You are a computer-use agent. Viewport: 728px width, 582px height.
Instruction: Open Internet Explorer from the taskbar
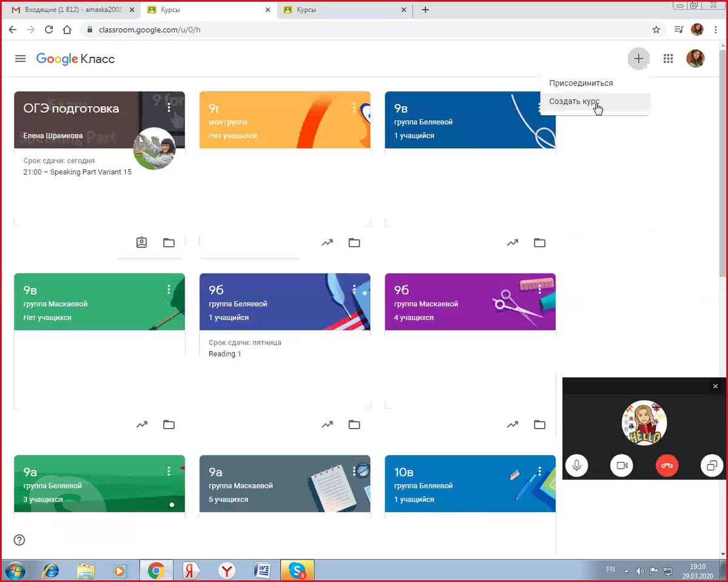point(51,570)
